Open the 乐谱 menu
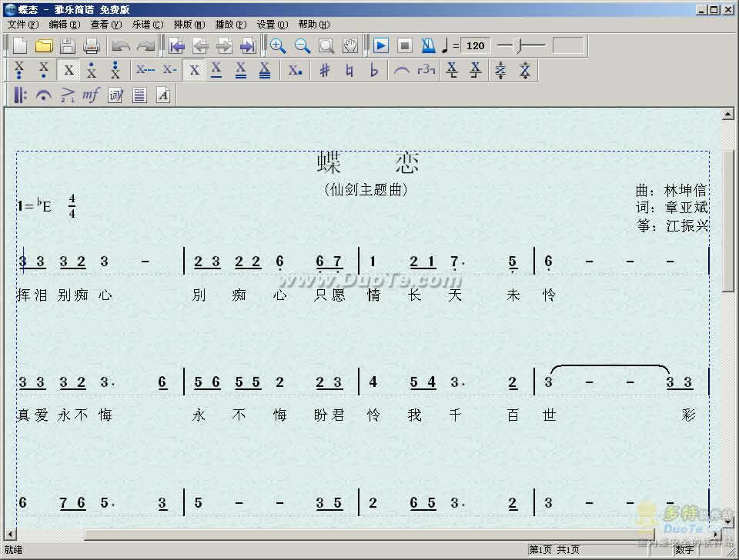The height and width of the screenshot is (560, 739). (x=148, y=25)
